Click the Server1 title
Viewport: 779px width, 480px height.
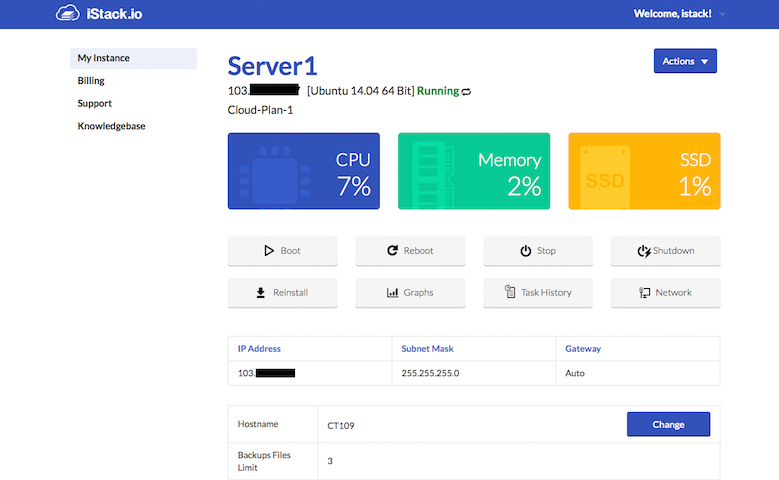tap(272, 66)
